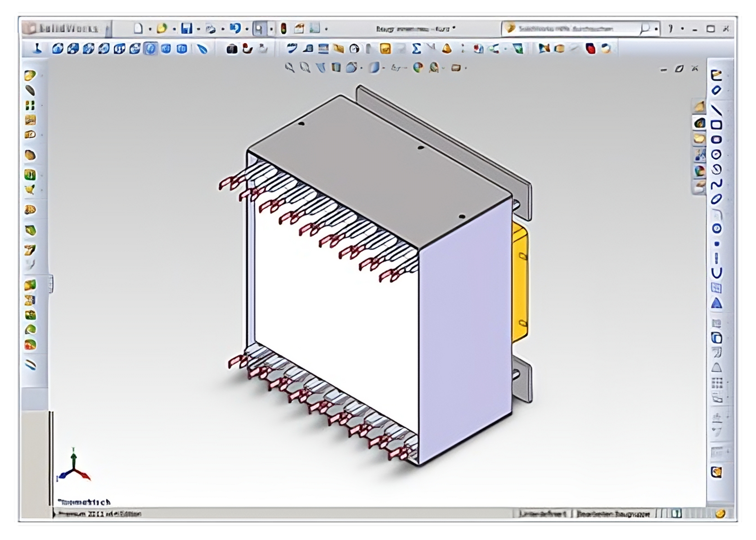Open the search box dropdown arrow
This screenshot has height=540, width=756.
[x=657, y=29]
